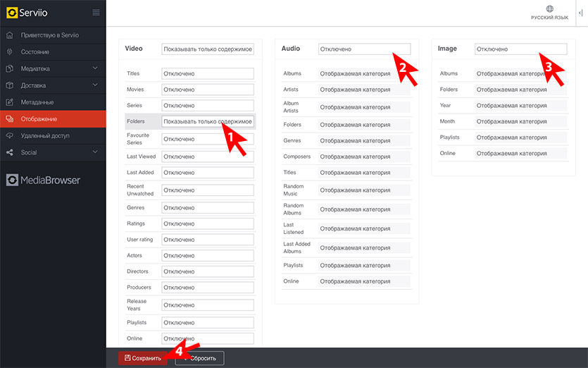This screenshot has height=368, width=588.
Task: Open Video Online dropdown
Action: tap(208, 338)
